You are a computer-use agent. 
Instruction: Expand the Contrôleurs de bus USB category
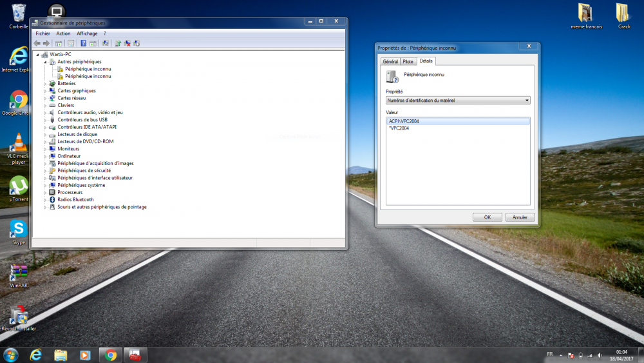[45, 120]
